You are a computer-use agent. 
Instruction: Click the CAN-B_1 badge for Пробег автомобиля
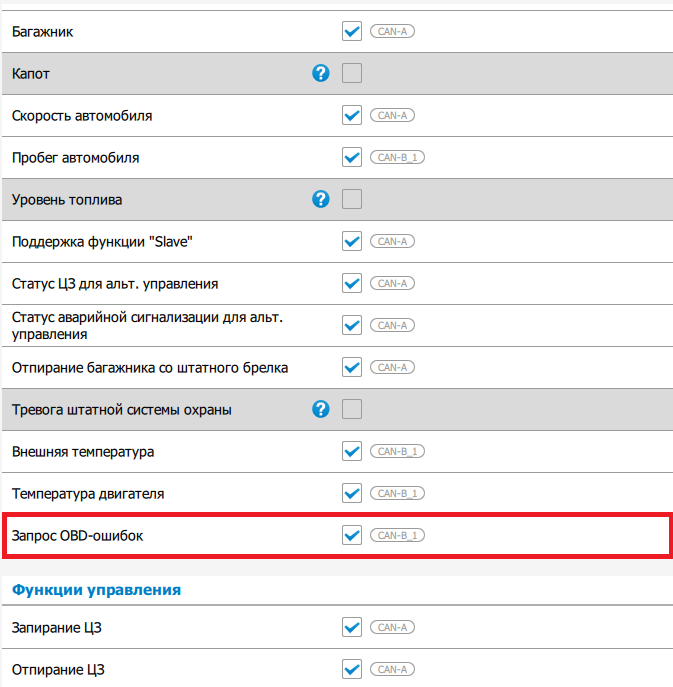[398, 157]
